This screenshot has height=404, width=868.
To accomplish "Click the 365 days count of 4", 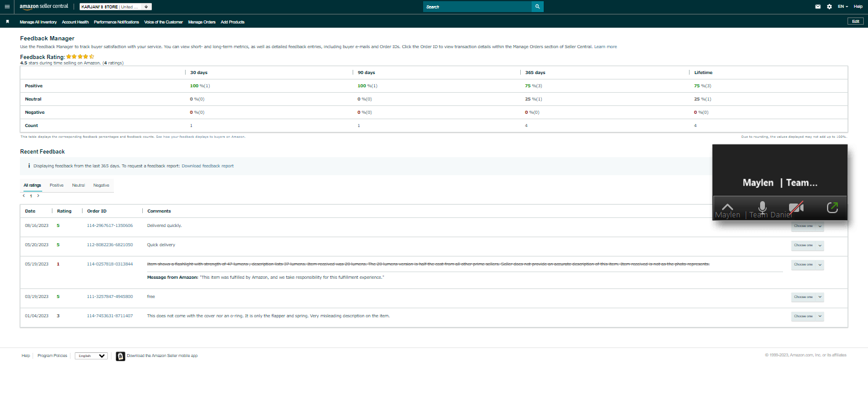I will pos(526,125).
